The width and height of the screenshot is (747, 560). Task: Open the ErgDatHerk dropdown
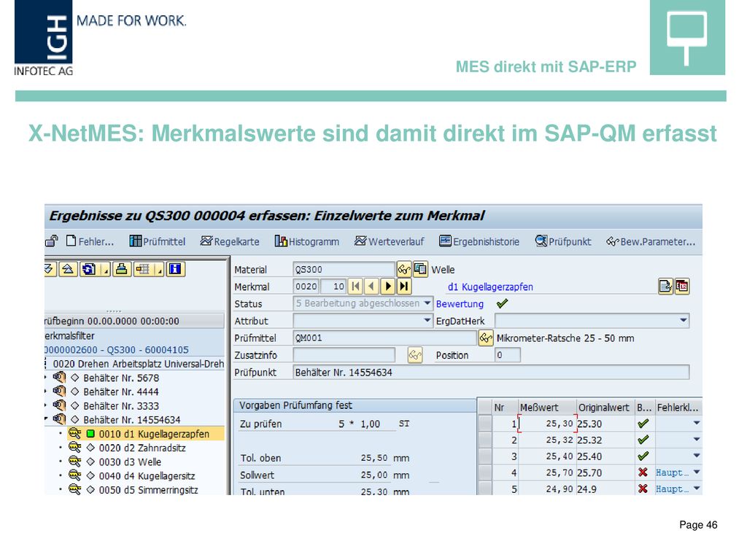pyautogui.click(x=684, y=321)
